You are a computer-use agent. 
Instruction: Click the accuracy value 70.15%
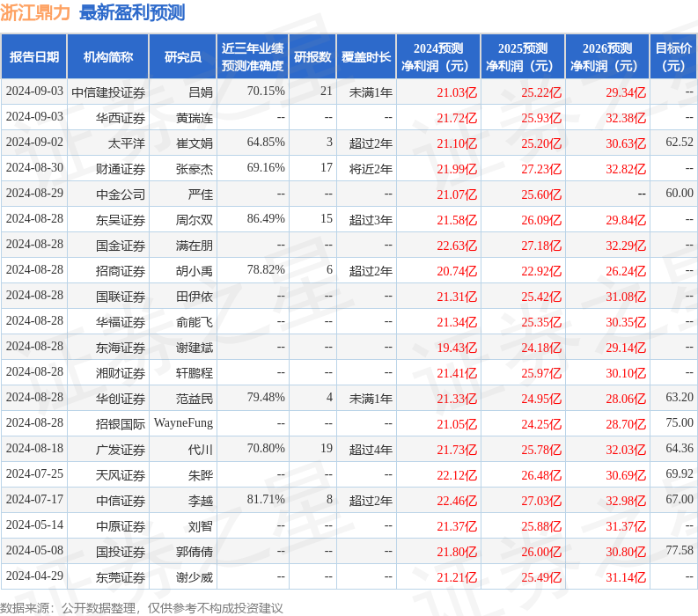266,92
